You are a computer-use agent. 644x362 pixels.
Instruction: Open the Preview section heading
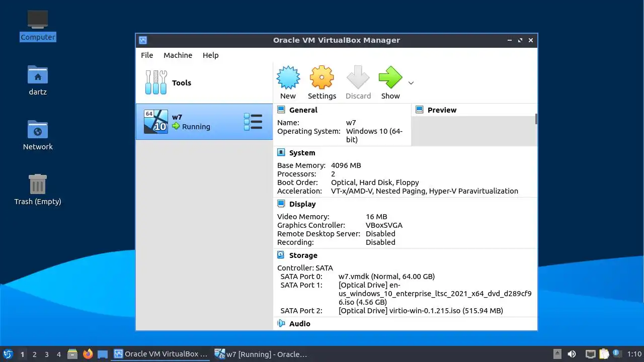(442, 110)
